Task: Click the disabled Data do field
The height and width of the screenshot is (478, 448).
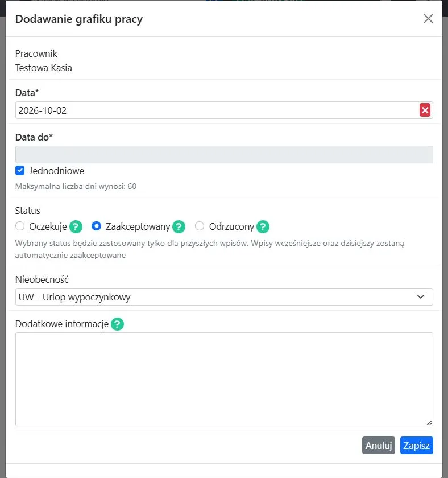Action: click(x=224, y=155)
